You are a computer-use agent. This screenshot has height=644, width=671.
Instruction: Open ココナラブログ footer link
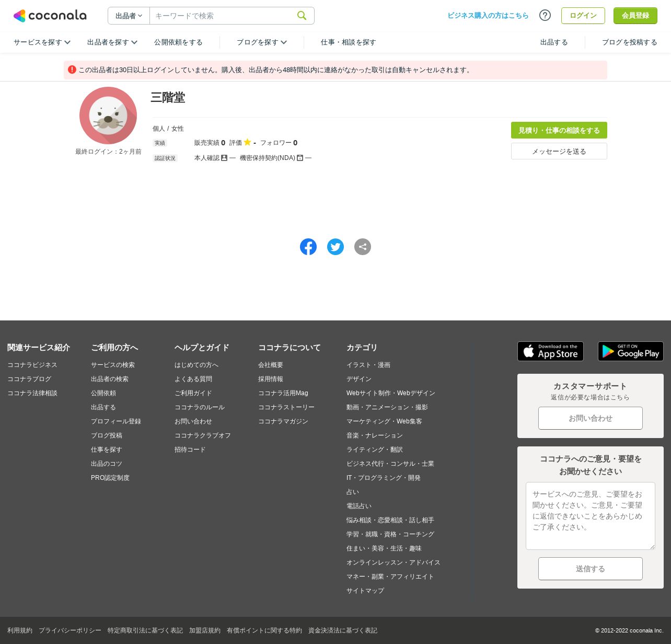click(29, 379)
